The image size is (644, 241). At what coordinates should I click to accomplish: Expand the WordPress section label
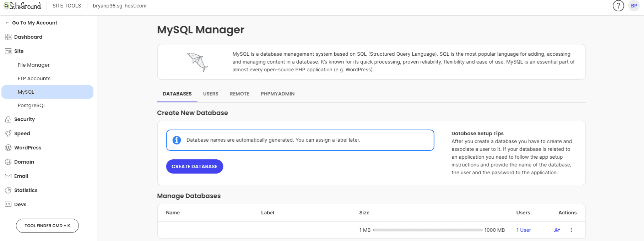28,148
